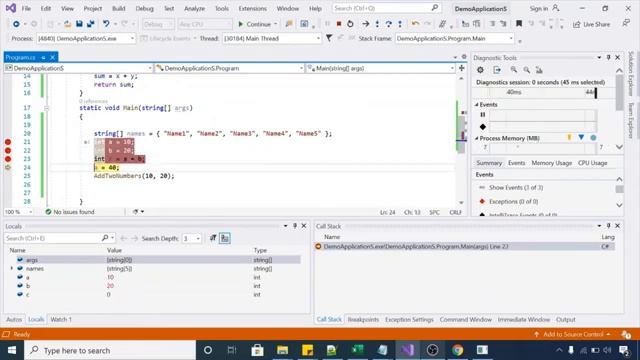
Task: Open the Debug menu
Action: [x=144, y=8]
